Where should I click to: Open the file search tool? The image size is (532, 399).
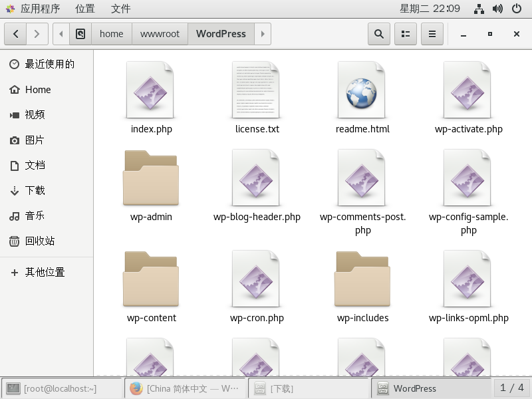[379, 34]
